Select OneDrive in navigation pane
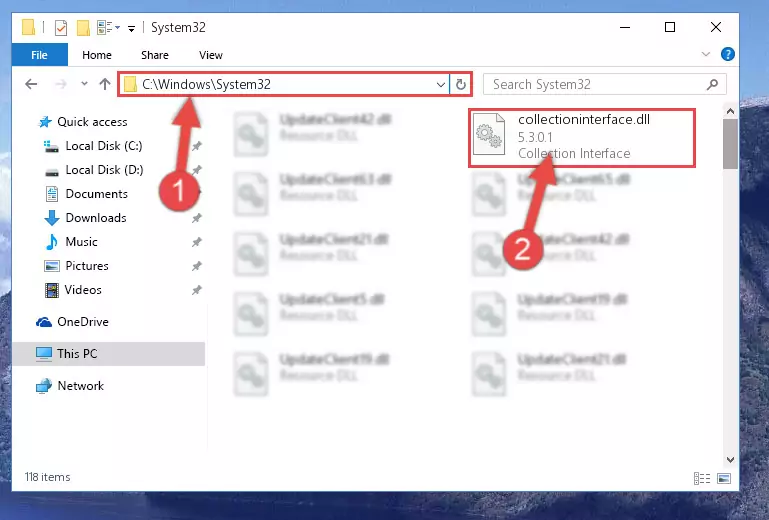 click(x=82, y=322)
